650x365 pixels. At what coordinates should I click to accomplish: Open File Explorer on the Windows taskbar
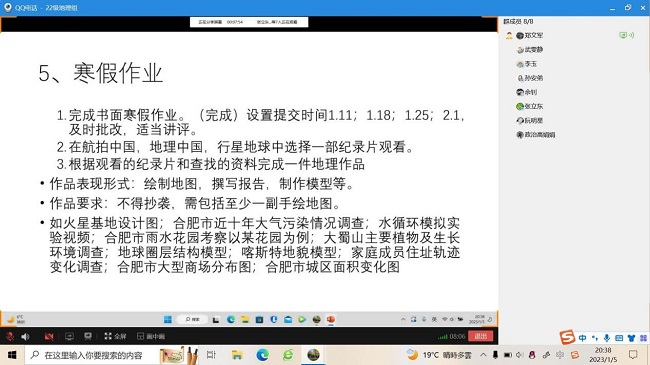pyautogui.click(x=237, y=355)
